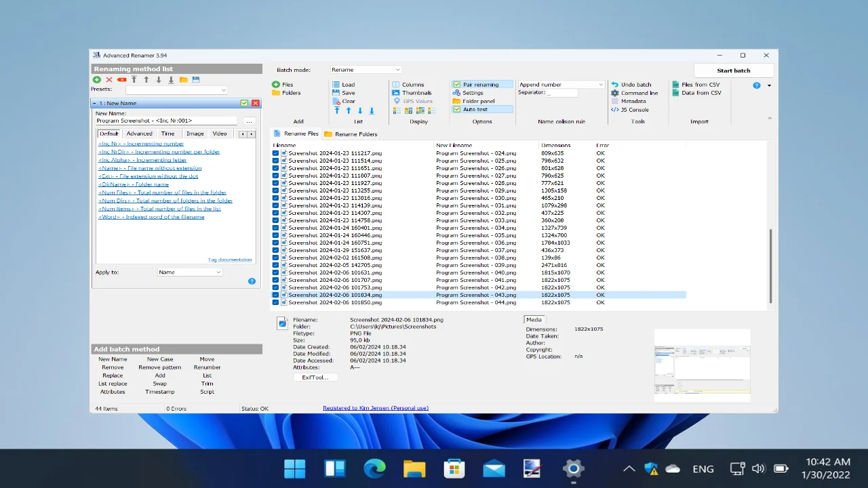Open the Presets dropdown
868x488 pixels.
(x=176, y=89)
